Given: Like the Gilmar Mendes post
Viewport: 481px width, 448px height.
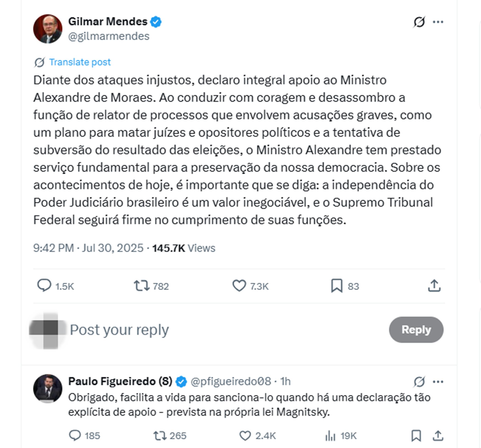Looking at the screenshot, I should (239, 285).
